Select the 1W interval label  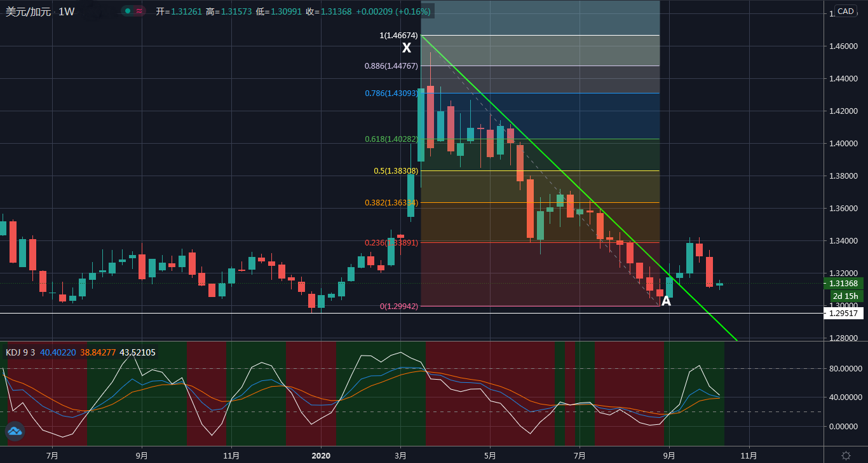point(66,11)
